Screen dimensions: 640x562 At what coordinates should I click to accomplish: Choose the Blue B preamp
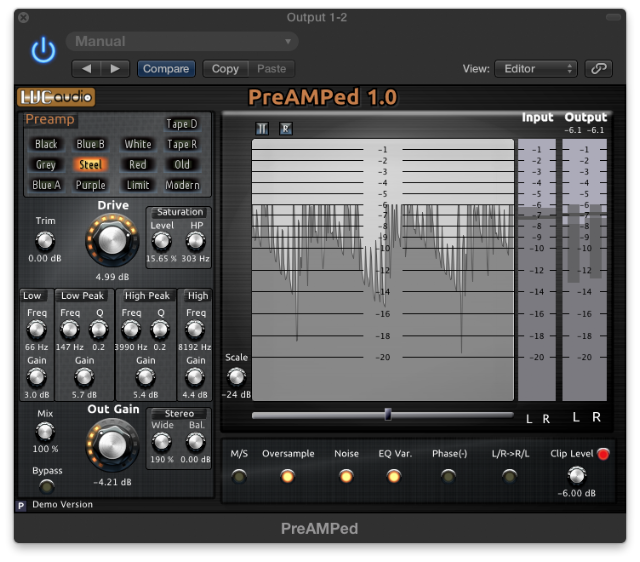tap(90, 144)
